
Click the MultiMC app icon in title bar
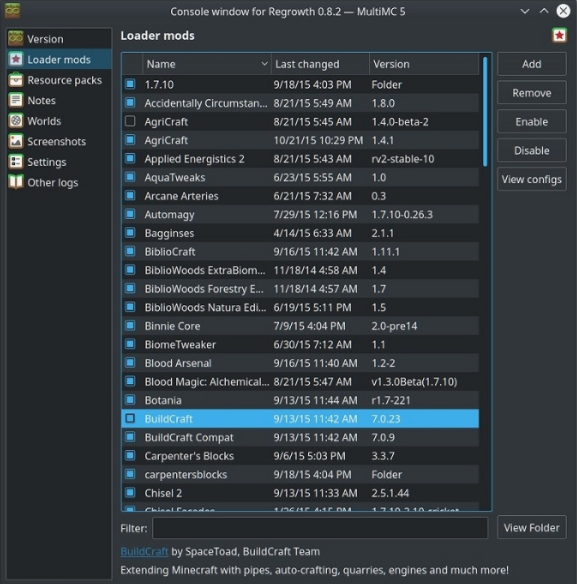(12, 10)
